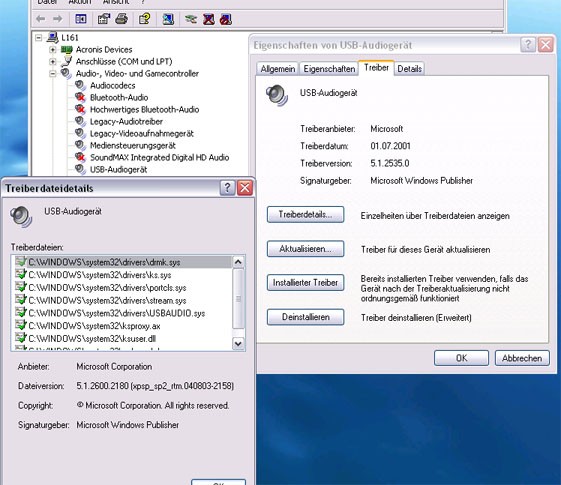Viewport: 561px width, 485px height.
Task: Open the Properties toolbar icon
Action: coord(104,19)
